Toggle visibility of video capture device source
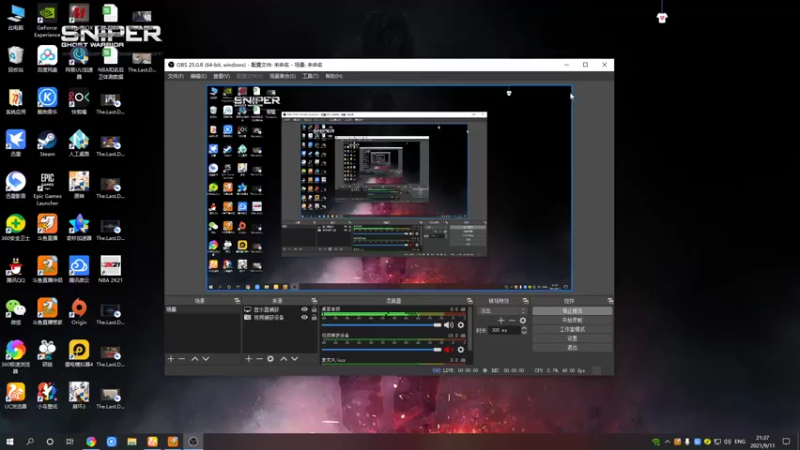 pos(305,317)
